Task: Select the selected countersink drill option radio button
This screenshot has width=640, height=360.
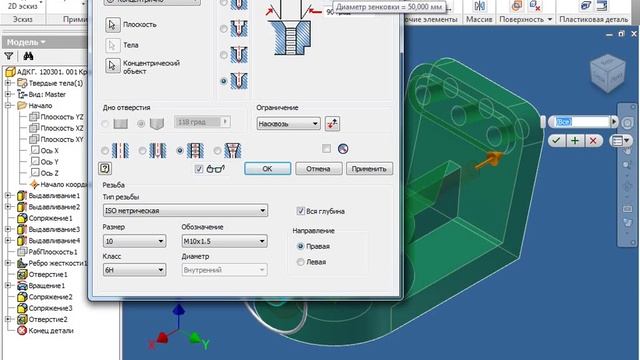Action: 223,81
